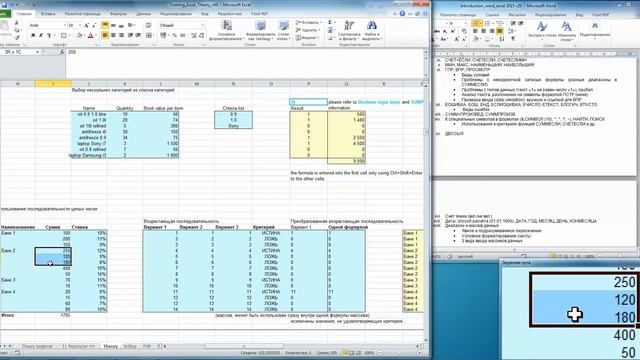Click Excel Clear eraser icon
This screenshot has width=640, height=360.
pos(330,38)
